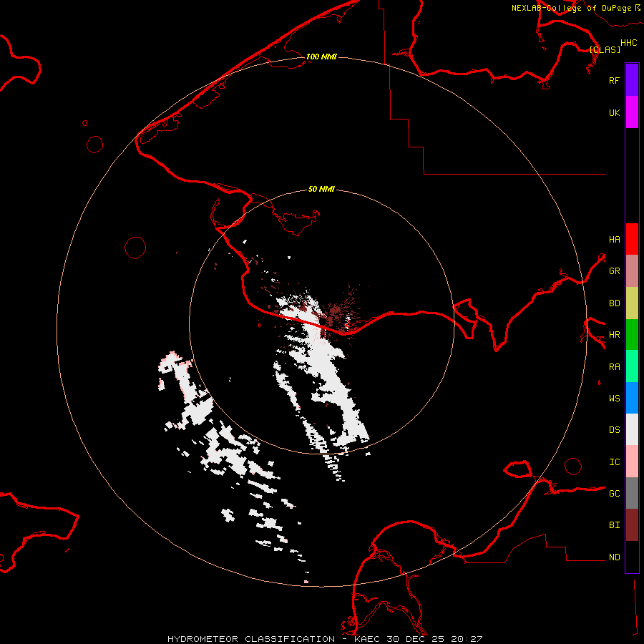Click the "RA" legend label
Viewport: 644px width, 644px height.
(614, 366)
